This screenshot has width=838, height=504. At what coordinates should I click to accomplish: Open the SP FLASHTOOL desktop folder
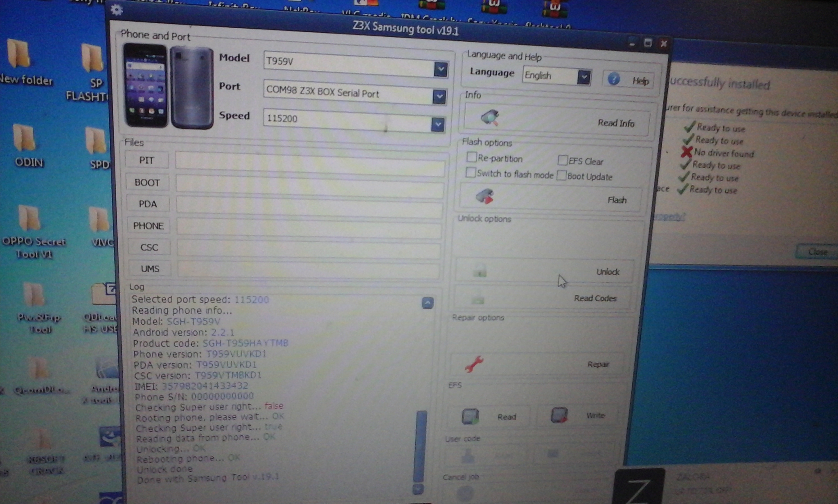pyautogui.click(x=90, y=72)
